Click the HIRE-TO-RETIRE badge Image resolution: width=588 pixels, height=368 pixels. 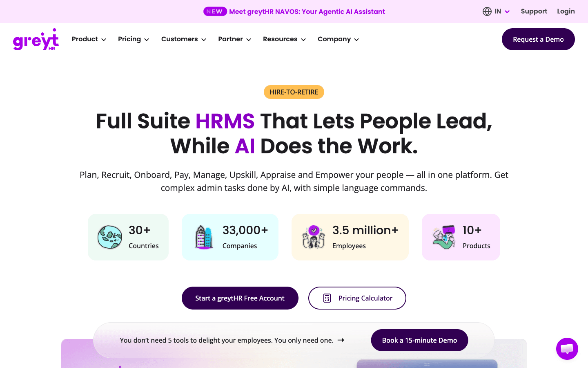[x=294, y=92]
